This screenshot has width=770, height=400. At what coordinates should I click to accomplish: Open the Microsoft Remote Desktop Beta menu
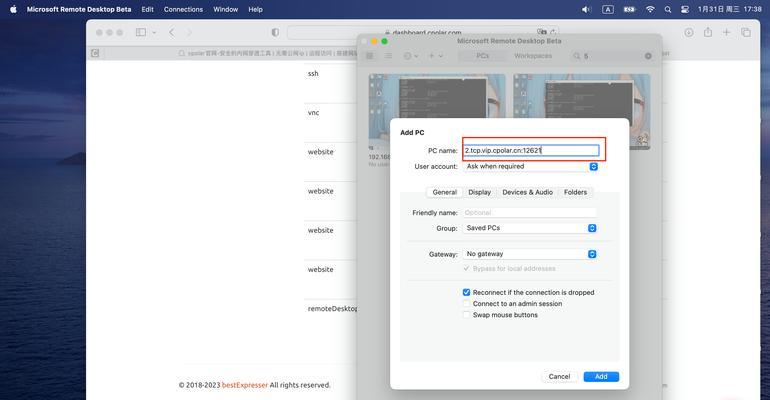coord(79,9)
